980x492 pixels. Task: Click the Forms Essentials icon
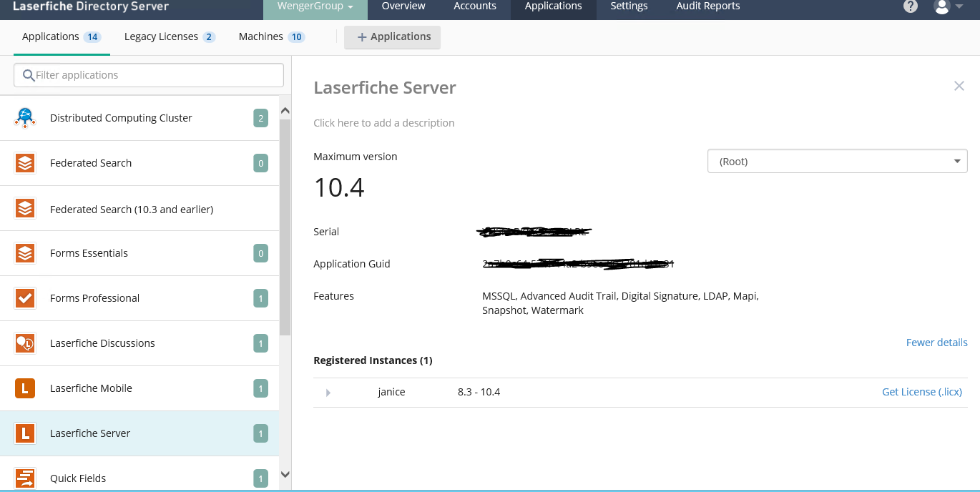point(25,253)
